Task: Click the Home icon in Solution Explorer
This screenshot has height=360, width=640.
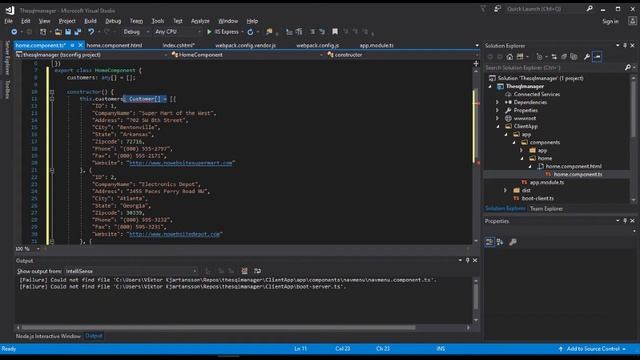Action: coord(510,57)
